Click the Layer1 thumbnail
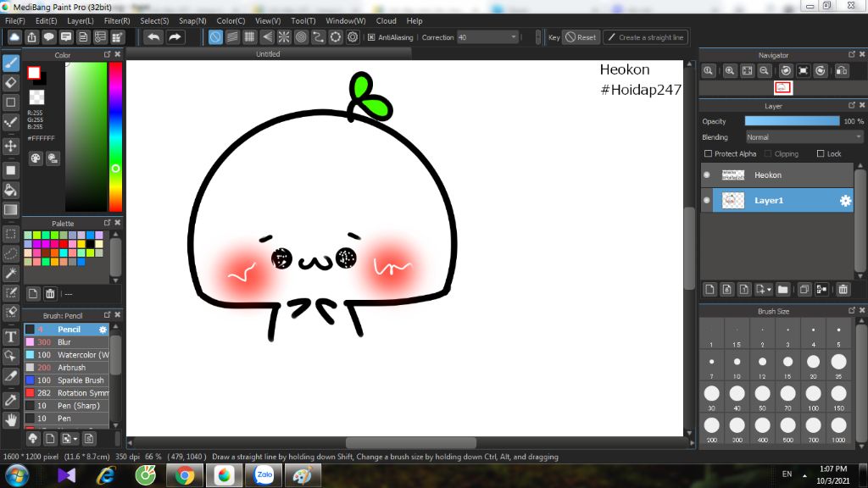Viewport: 868px width, 488px height. tap(733, 200)
